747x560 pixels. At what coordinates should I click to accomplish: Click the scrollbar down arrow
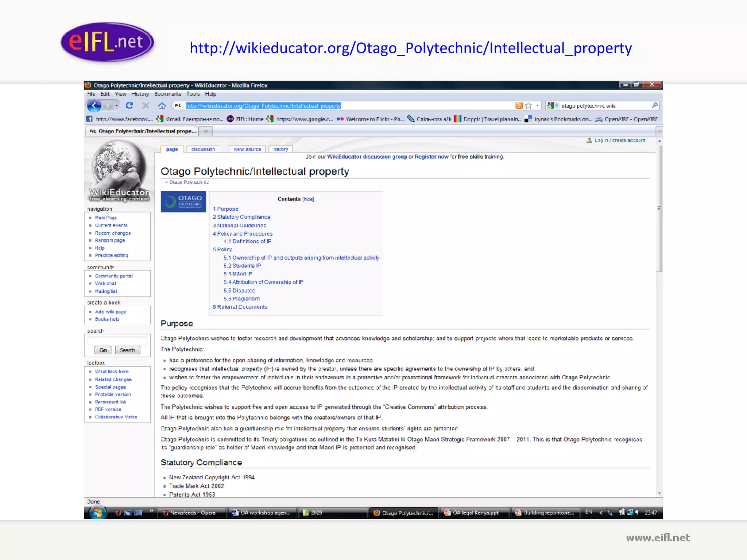659,493
